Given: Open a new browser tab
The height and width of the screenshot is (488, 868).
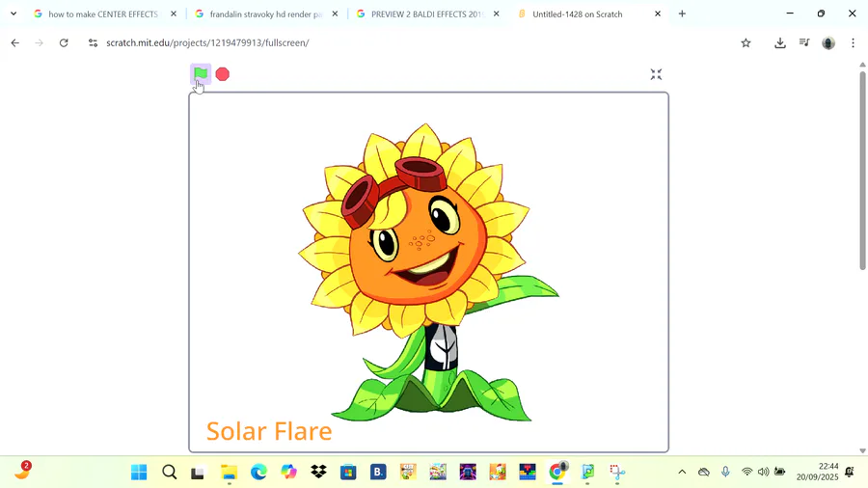Looking at the screenshot, I should tap(682, 14).
